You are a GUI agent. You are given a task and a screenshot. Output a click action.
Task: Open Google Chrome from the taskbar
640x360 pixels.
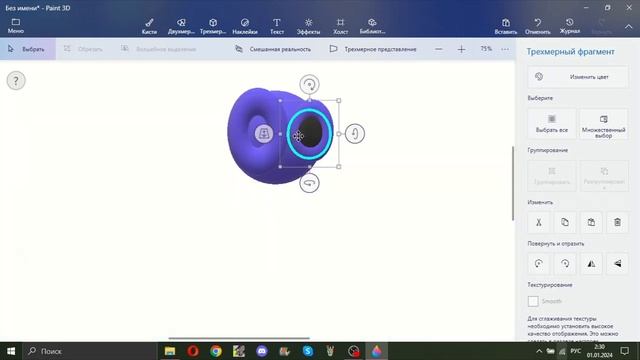click(216, 351)
